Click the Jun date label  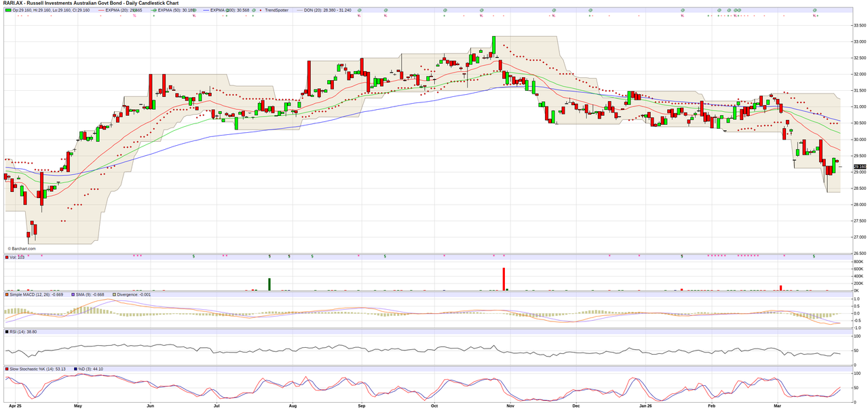[149, 406]
